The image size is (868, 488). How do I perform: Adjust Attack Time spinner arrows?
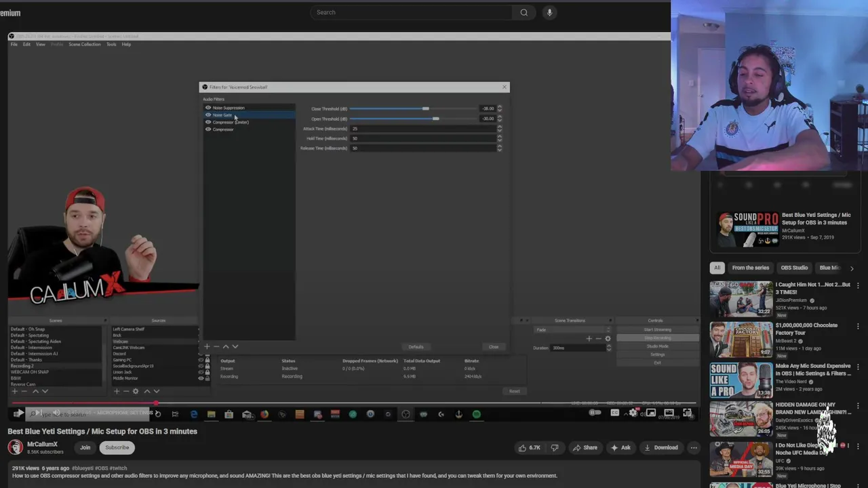(500, 128)
